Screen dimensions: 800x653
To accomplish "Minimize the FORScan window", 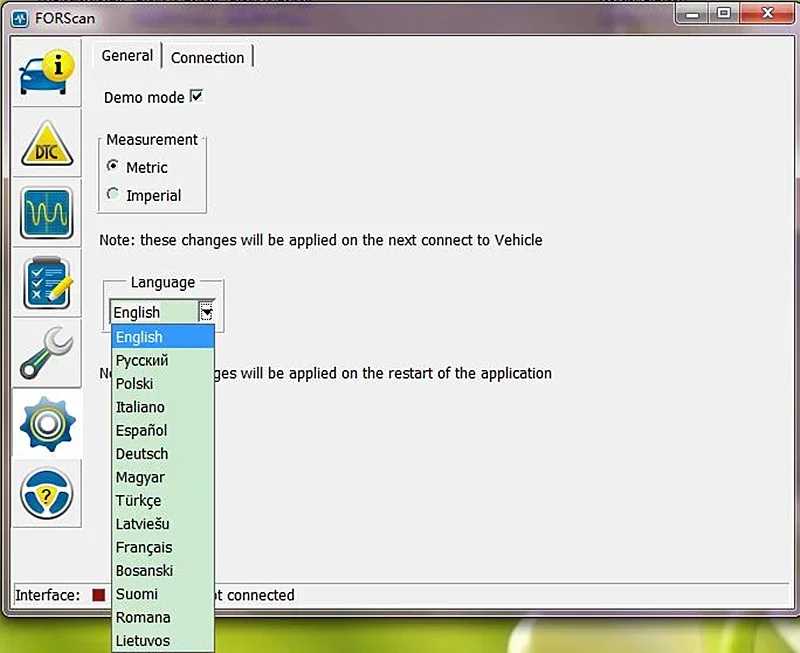I will (x=692, y=14).
